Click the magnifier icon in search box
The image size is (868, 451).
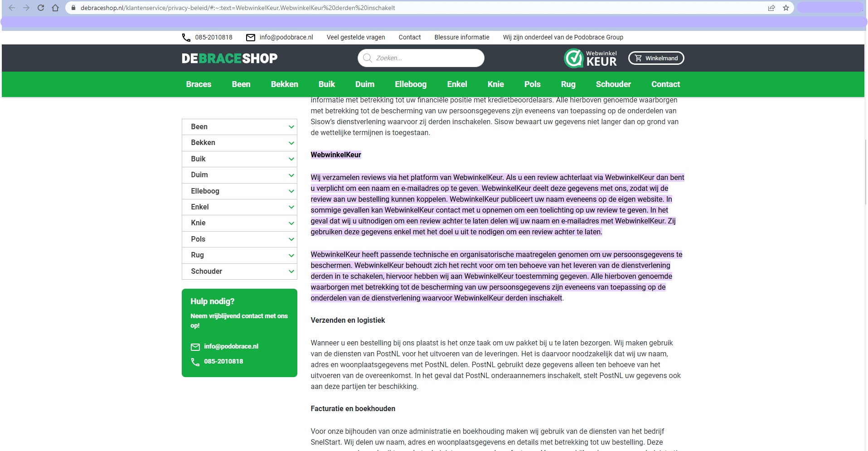(367, 58)
